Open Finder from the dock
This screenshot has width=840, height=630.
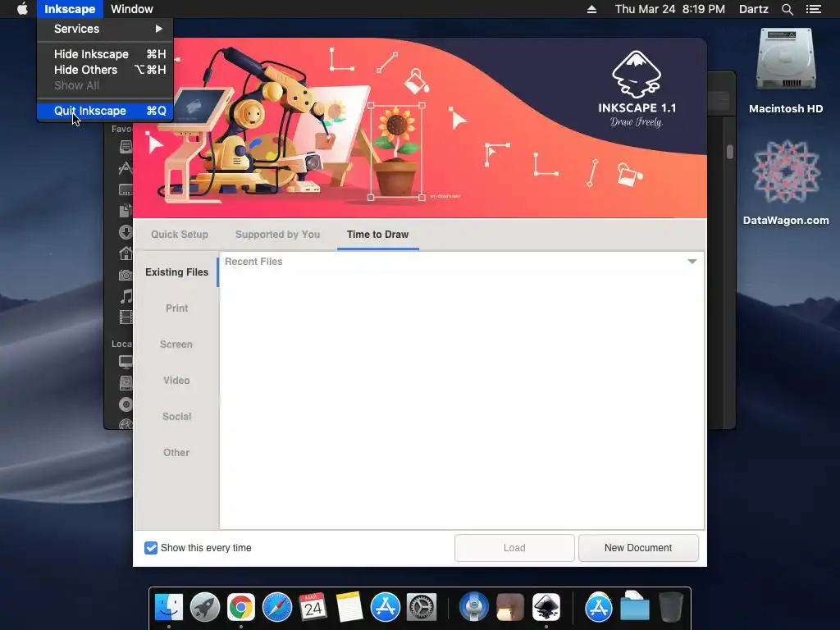pyautogui.click(x=169, y=608)
